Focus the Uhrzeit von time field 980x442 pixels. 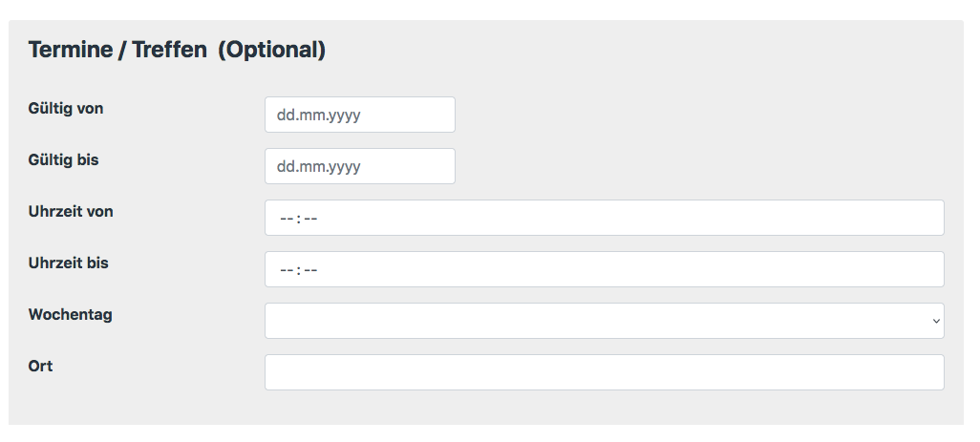point(604,218)
